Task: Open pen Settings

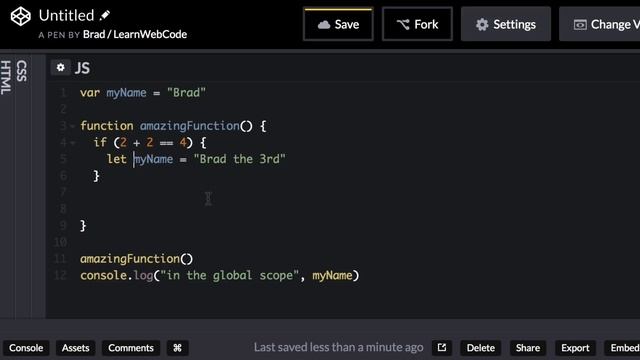Action: (506, 24)
